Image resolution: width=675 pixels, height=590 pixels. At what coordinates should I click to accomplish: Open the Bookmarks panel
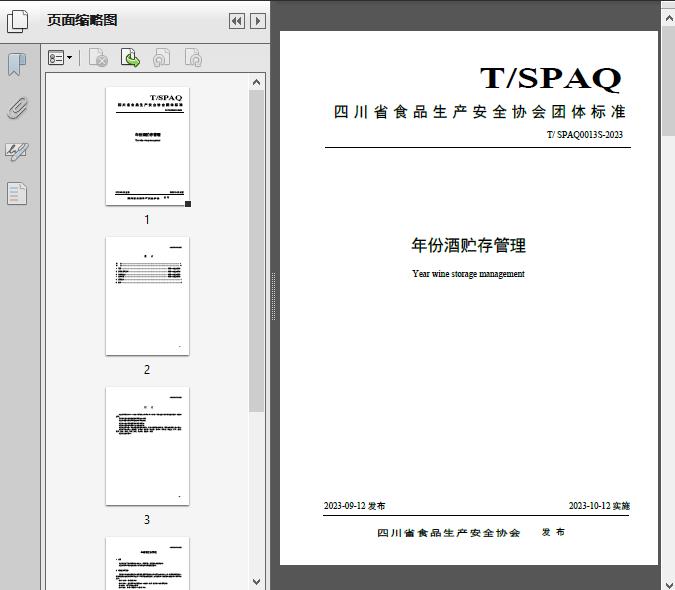click(17, 65)
